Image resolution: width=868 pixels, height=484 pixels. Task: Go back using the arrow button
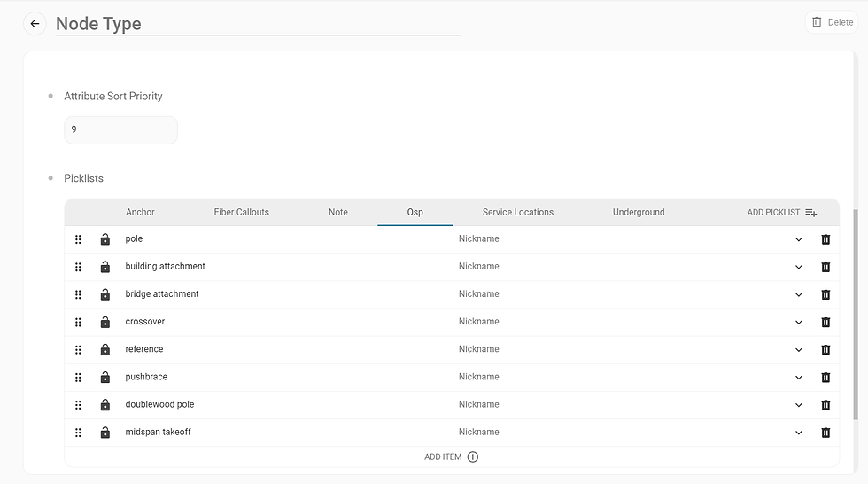pos(35,24)
